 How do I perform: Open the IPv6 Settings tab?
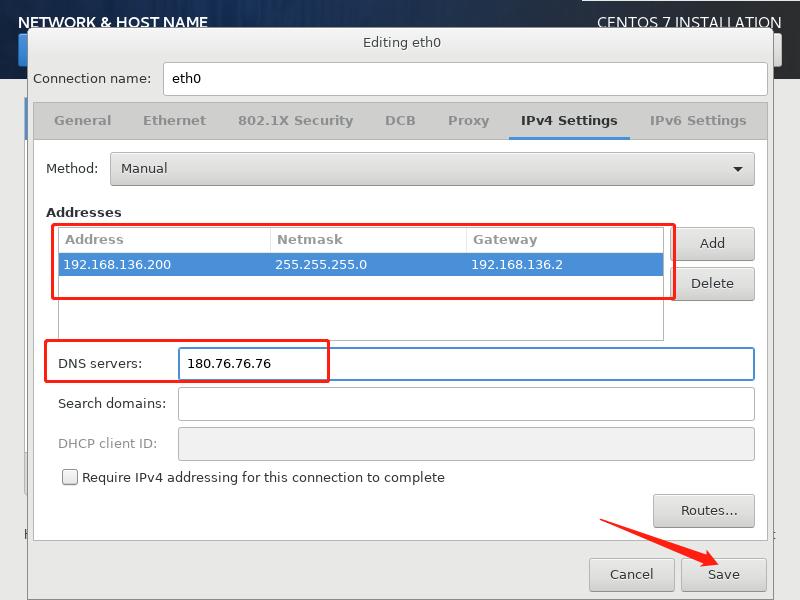696,120
